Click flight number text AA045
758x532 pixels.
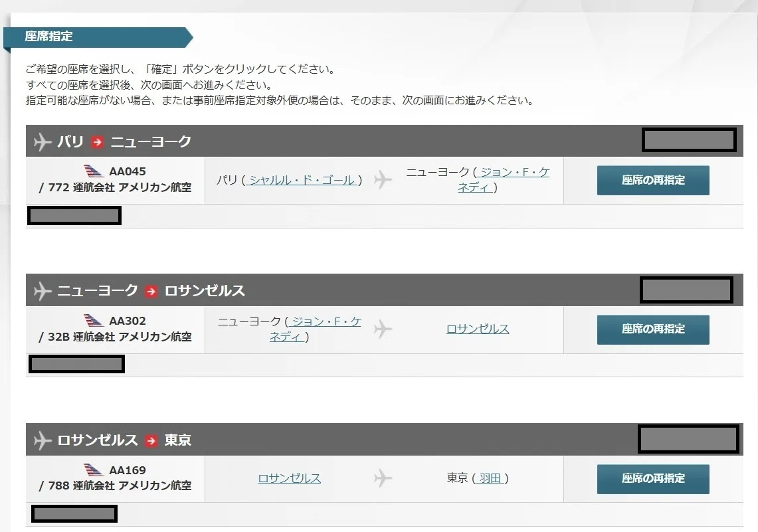(x=127, y=171)
